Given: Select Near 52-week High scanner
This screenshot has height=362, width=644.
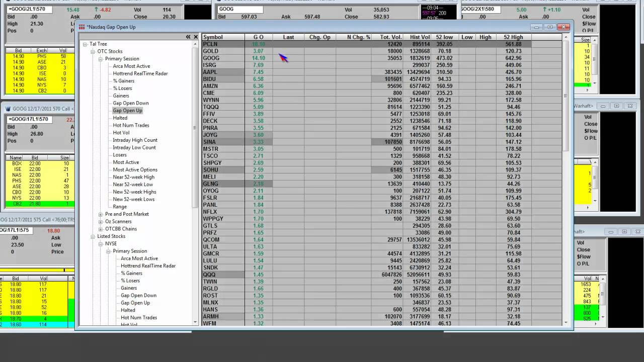Looking at the screenshot, I should 133,177.
